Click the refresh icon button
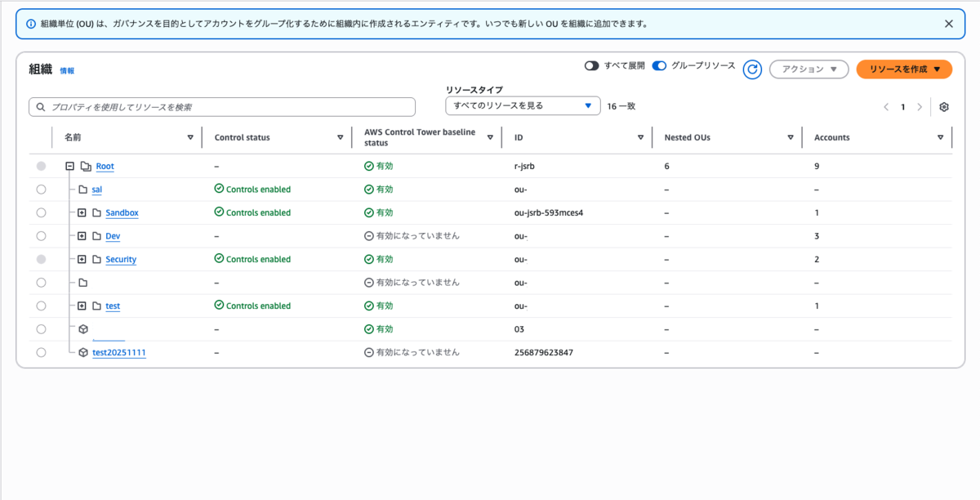 click(752, 69)
